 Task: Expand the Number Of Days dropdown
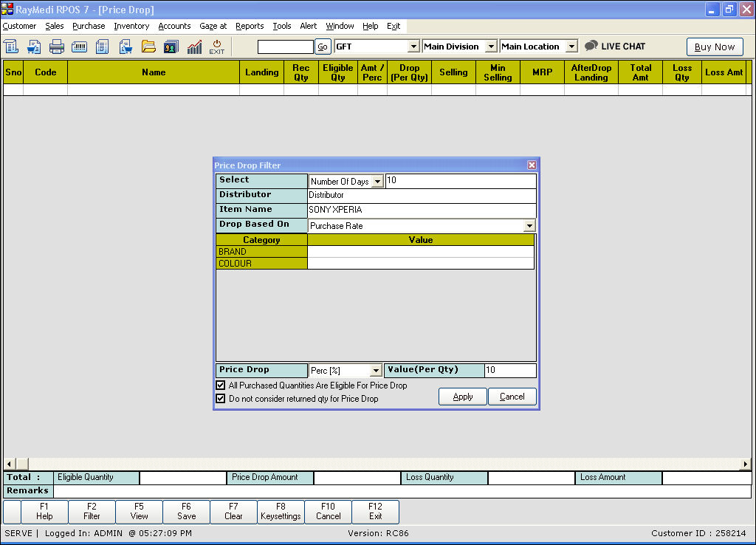pos(377,182)
